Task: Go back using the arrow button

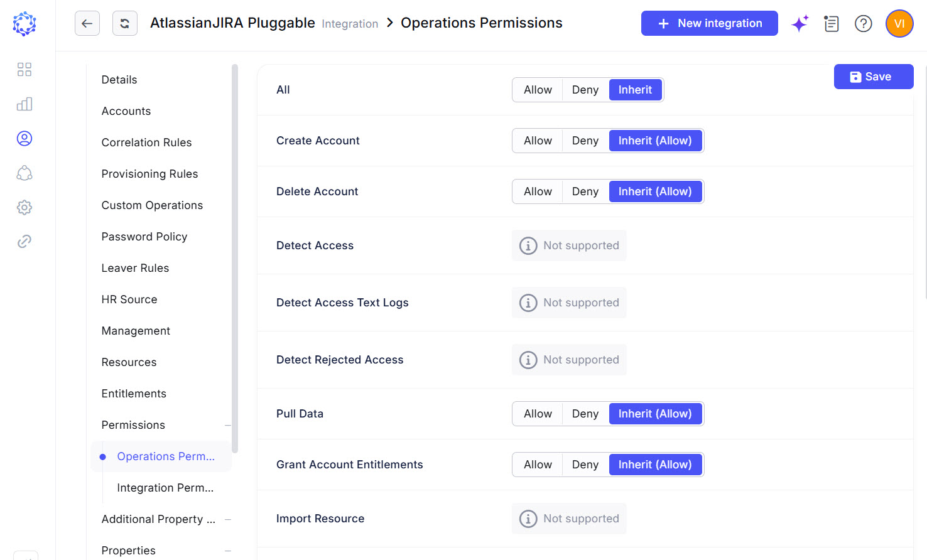Action: coord(87,24)
